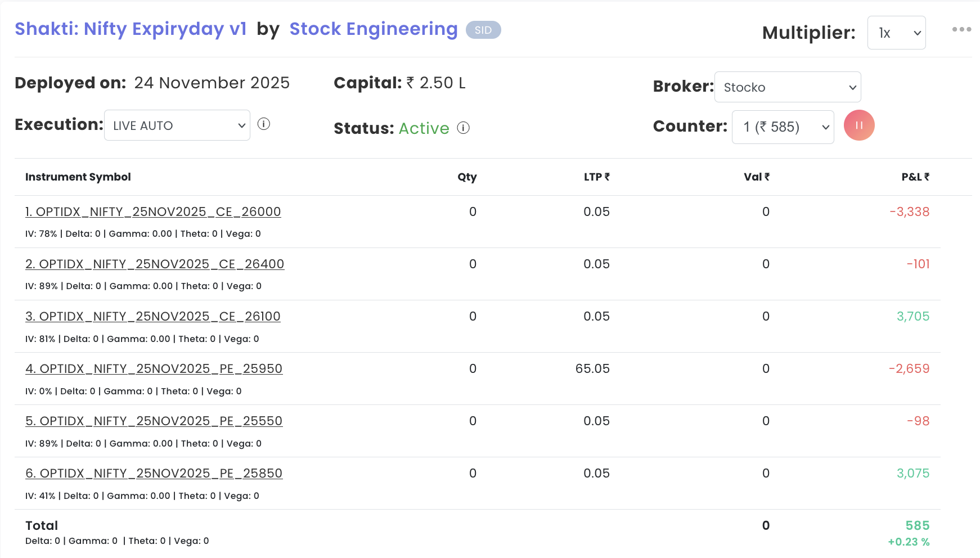Open the Multiplier 1x dropdown

(896, 33)
